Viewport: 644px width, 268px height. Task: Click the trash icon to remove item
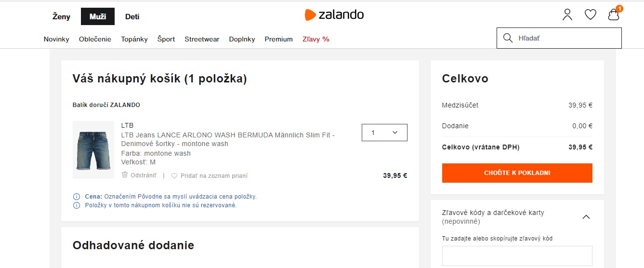[x=125, y=175]
